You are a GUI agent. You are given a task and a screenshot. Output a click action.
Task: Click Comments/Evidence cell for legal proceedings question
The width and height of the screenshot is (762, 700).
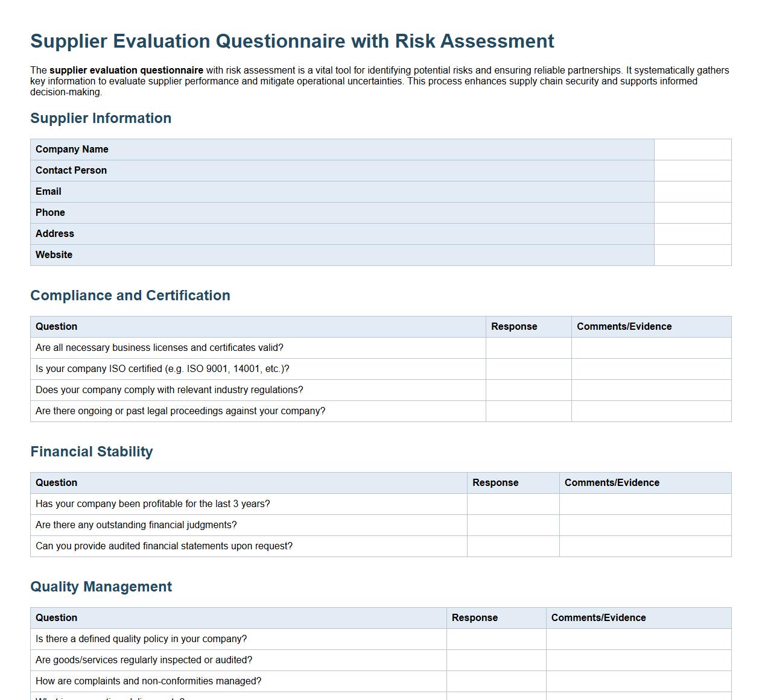point(651,411)
